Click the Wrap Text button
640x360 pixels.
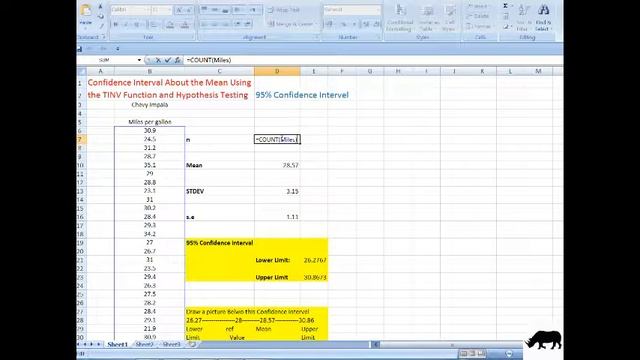(284, 10)
